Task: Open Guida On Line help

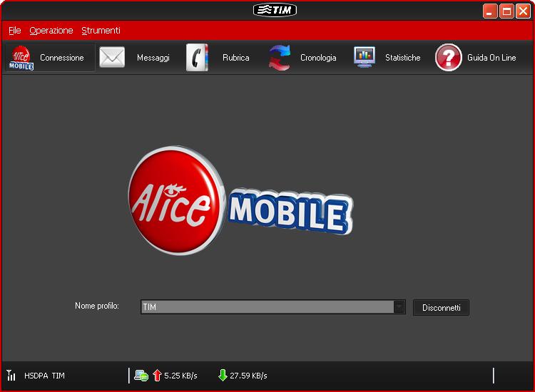Action: (449, 58)
